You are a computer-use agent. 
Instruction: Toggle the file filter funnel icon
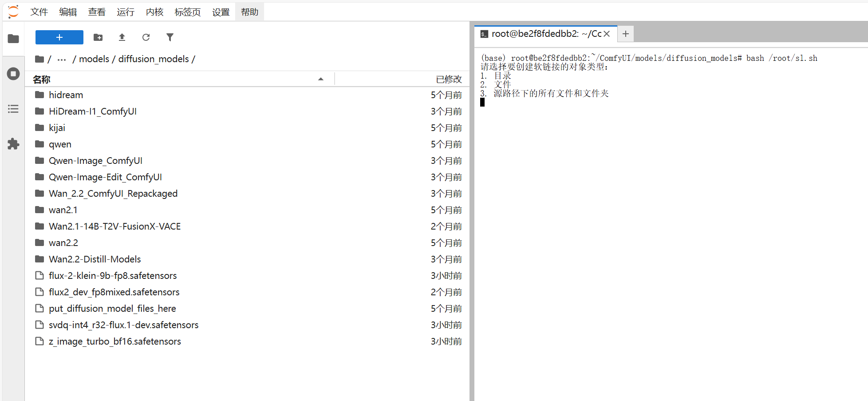click(x=170, y=37)
